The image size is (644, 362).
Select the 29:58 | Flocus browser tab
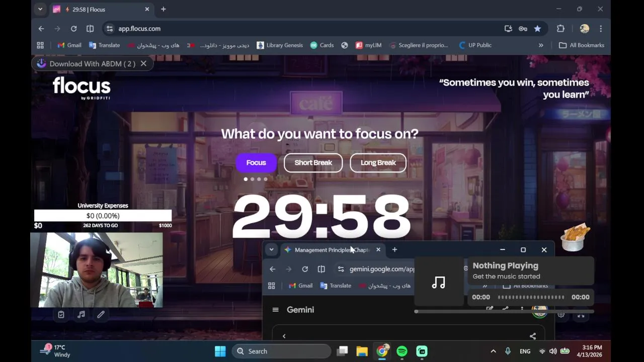(102, 9)
